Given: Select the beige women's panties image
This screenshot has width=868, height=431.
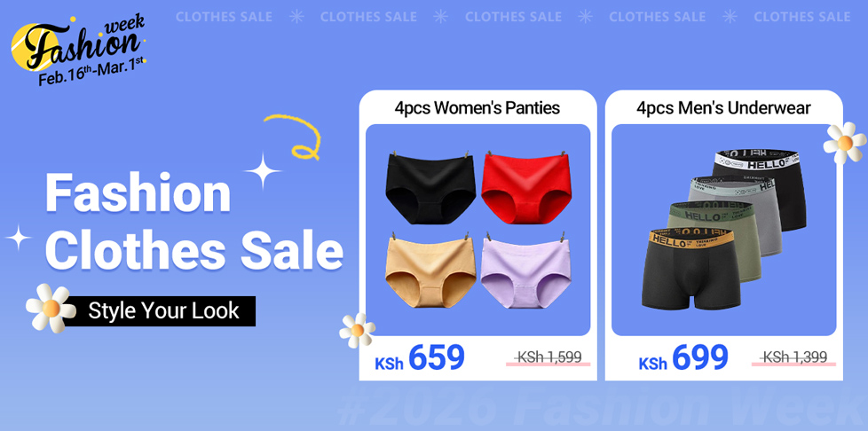Looking at the screenshot, I should point(430,270).
